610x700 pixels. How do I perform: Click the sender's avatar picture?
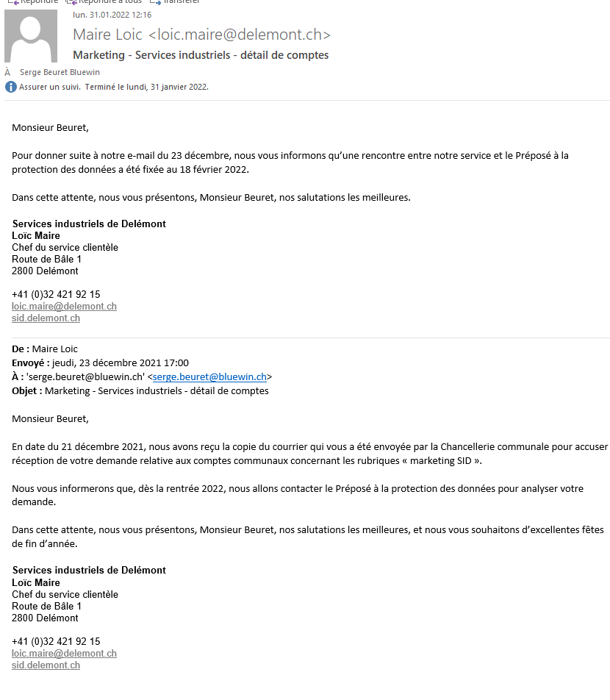pyautogui.click(x=31, y=36)
